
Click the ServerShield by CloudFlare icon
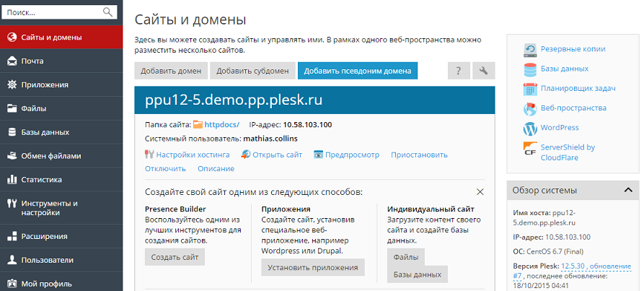click(x=530, y=148)
